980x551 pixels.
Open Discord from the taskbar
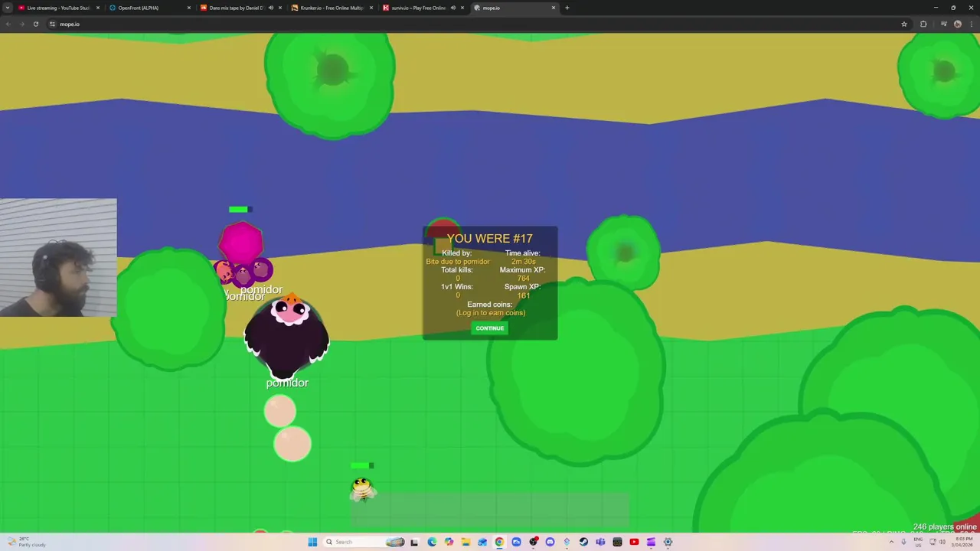point(550,542)
